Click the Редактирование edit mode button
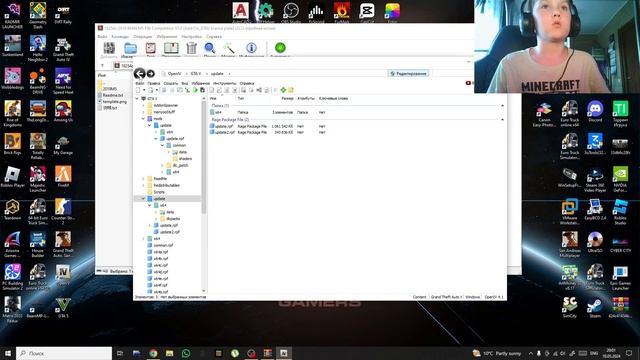Image resolution: width=640 pixels, height=360 pixels. tap(408, 73)
